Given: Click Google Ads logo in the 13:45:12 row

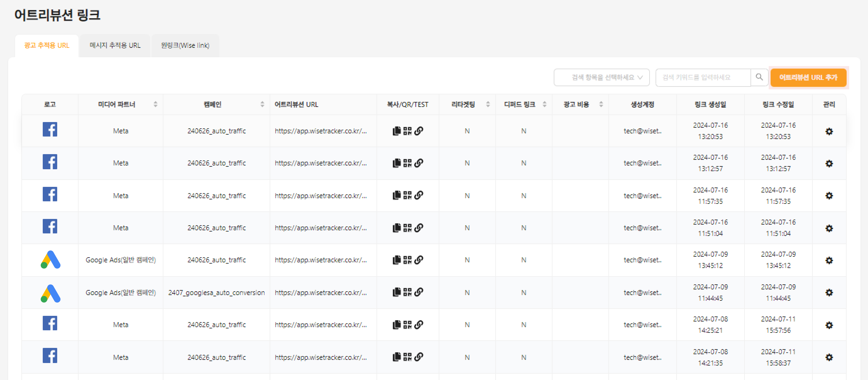Looking at the screenshot, I should [x=51, y=260].
